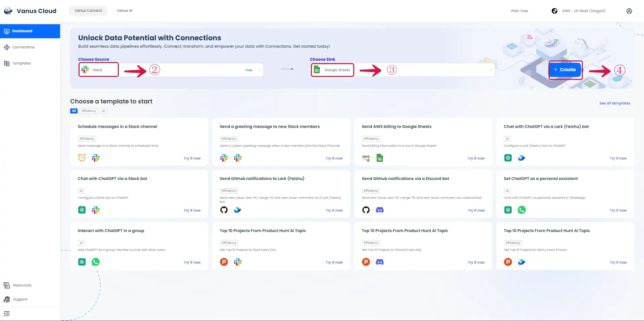Click Try it now for Interact with ChatGPT card
The width and height of the screenshot is (644, 321).
click(x=192, y=262)
